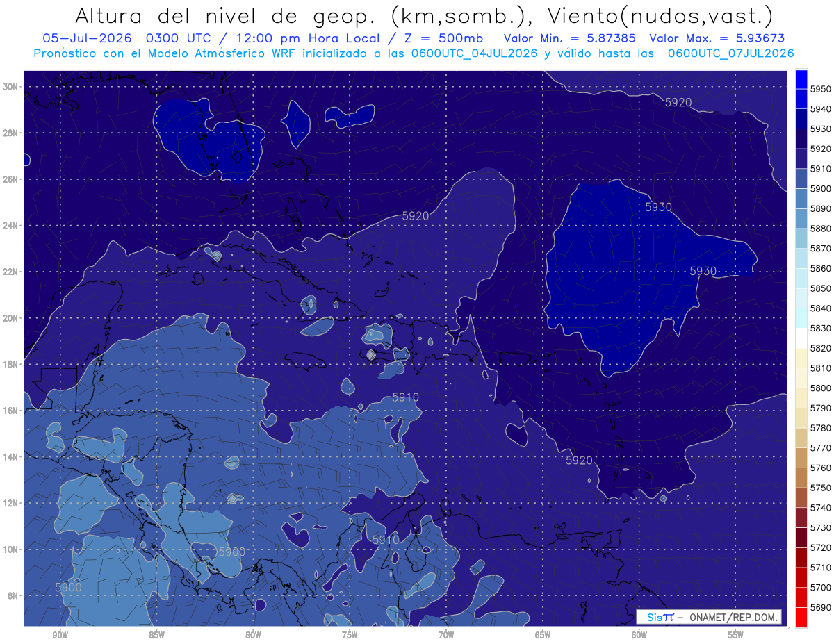Click the '5950' colorbar label
Screen dimensions: 834x644
(x=820, y=89)
